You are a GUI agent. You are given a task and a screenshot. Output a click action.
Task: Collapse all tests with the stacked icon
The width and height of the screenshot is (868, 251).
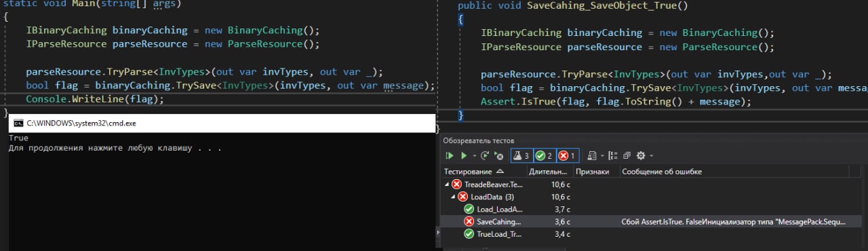coord(627,155)
